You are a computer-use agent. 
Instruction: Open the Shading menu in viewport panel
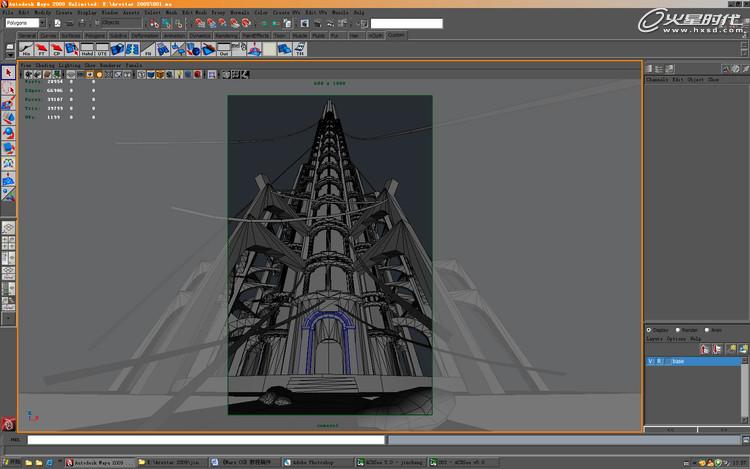point(44,65)
